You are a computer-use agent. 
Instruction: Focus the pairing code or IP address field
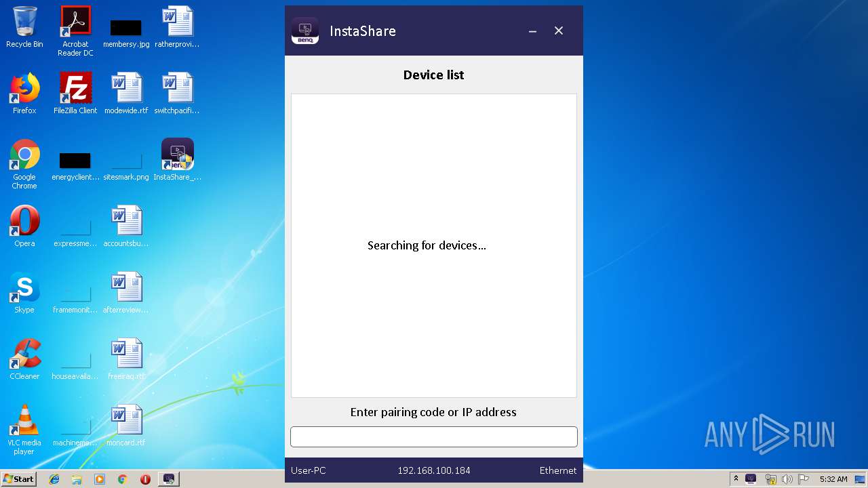[434, 436]
